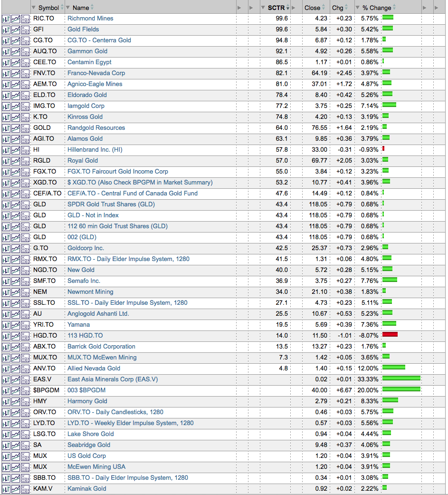
Task: Open the point-and-figure icon for XGD.TO
Action: (x=25, y=183)
